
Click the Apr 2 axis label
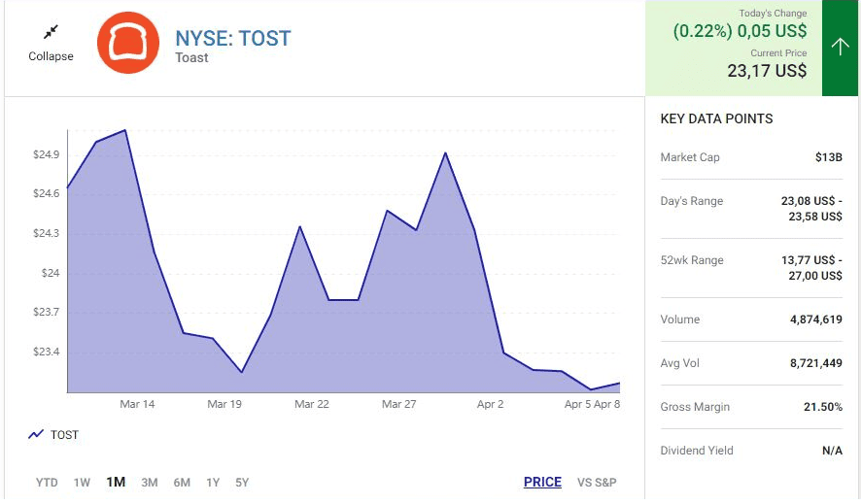(x=490, y=404)
